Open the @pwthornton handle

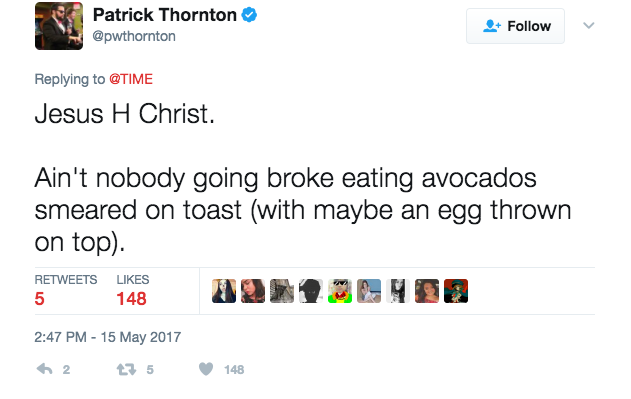(x=134, y=36)
